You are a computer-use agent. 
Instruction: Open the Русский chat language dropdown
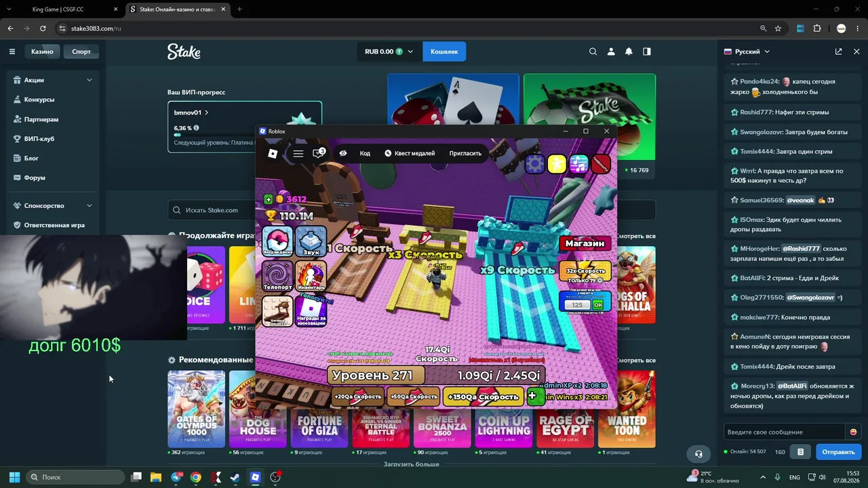tap(747, 52)
